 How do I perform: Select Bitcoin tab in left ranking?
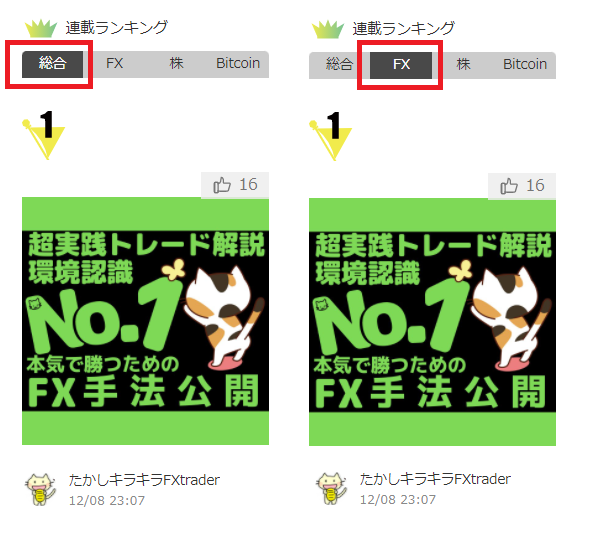click(238, 64)
